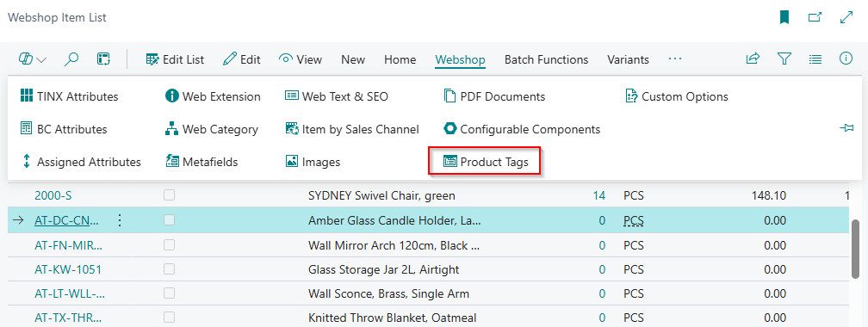The width and height of the screenshot is (868, 327).
Task: Open item AT-LT-WLL-... link
Action: point(70,293)
